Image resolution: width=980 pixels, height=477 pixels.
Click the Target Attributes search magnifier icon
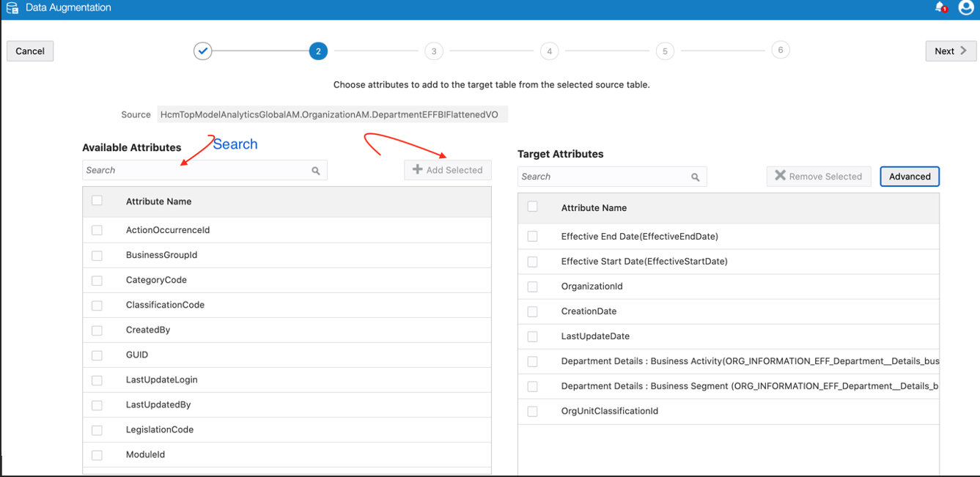(x=696, y=177)
